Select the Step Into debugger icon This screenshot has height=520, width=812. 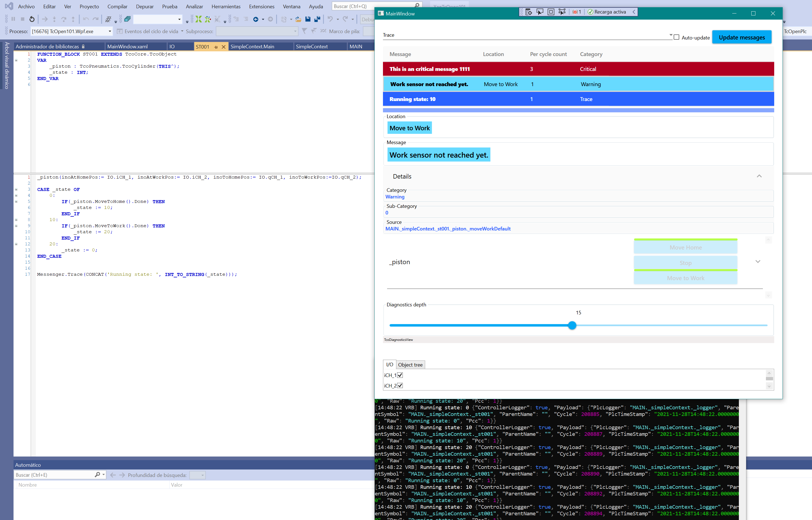[x=54, y=19]
